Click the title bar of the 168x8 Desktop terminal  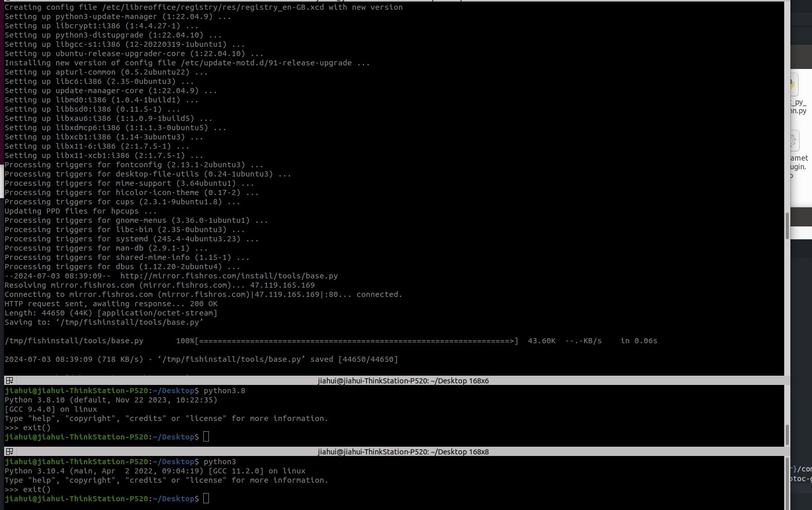pyautogui.click(x=403, y=452)
